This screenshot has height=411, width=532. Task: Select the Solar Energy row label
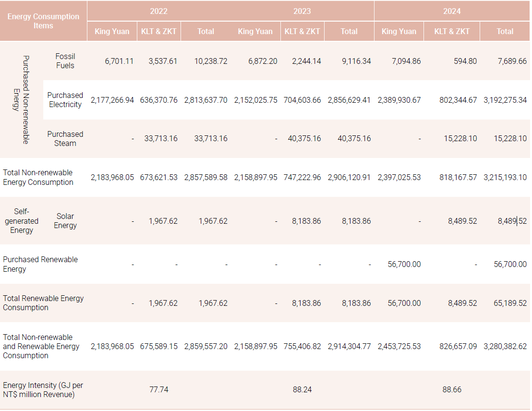click(65, 221)
